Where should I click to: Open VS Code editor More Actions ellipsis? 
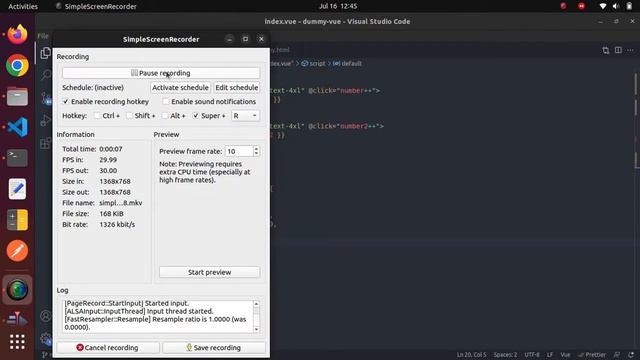631,50
